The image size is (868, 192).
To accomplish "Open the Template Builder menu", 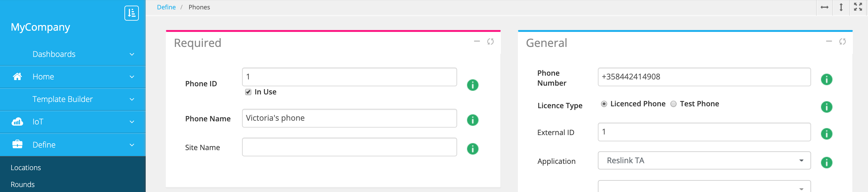I will [73, 99].
